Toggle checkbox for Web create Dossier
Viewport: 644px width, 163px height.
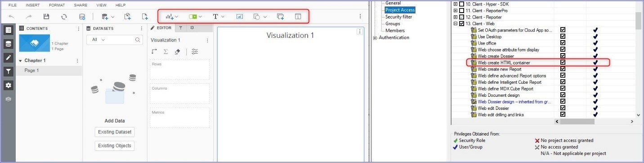563,56
